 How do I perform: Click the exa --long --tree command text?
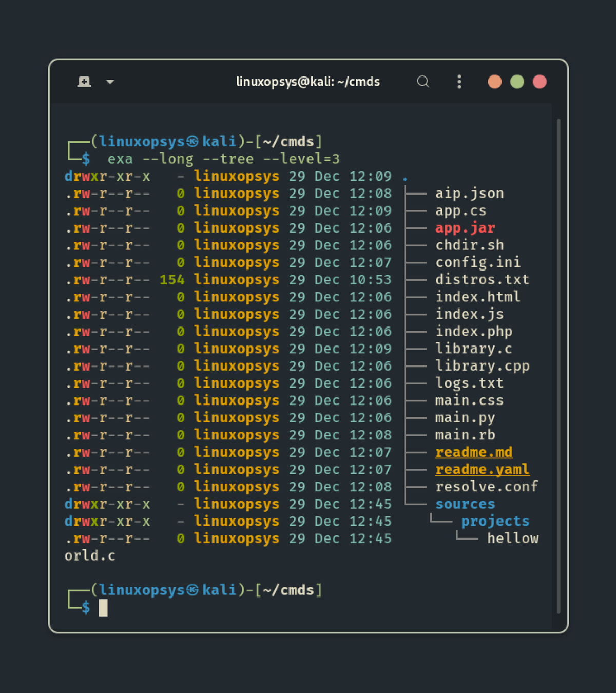223,159
